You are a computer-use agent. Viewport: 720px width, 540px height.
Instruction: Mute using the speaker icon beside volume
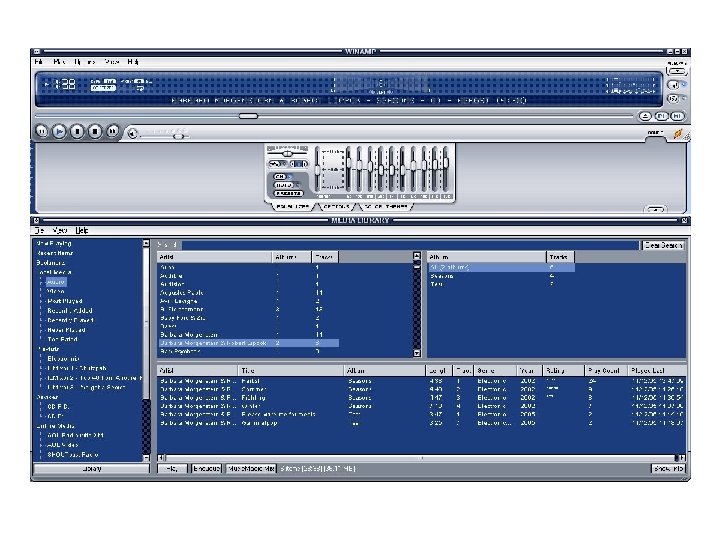[133, 134]
